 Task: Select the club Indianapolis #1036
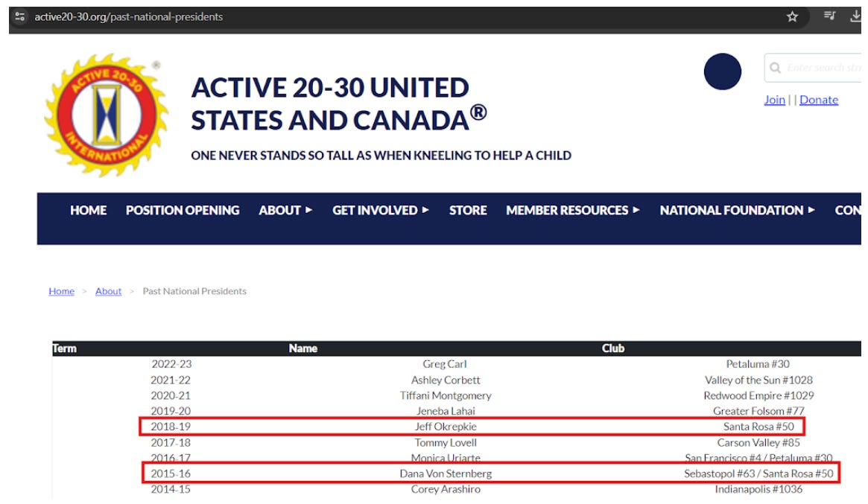click(758, 489)
